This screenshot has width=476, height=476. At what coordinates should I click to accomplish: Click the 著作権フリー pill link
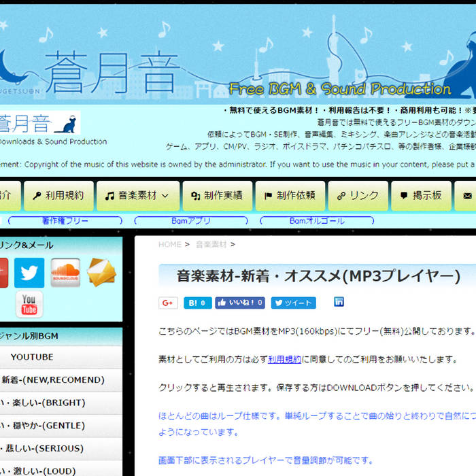click(x=65, y=221)
